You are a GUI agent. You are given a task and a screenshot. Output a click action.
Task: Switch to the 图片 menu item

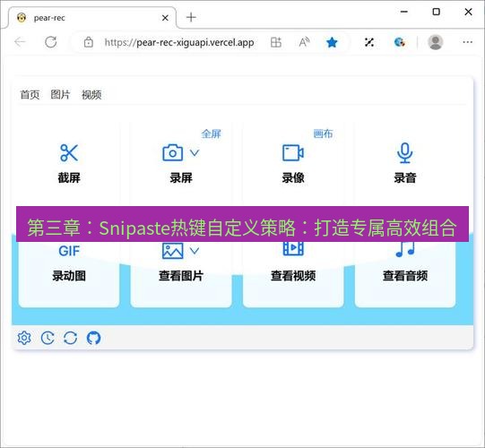tap(60, 95)
